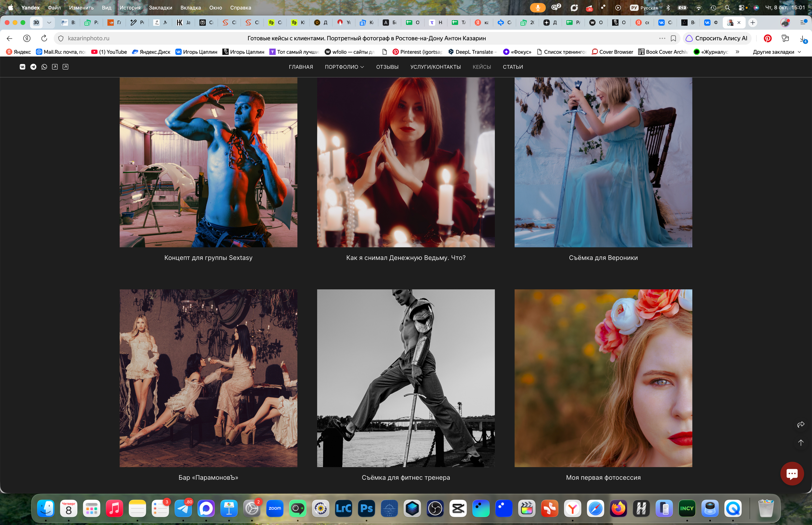
Task: Click the Спросить Алису AI button
Action: tap(717, 38)
